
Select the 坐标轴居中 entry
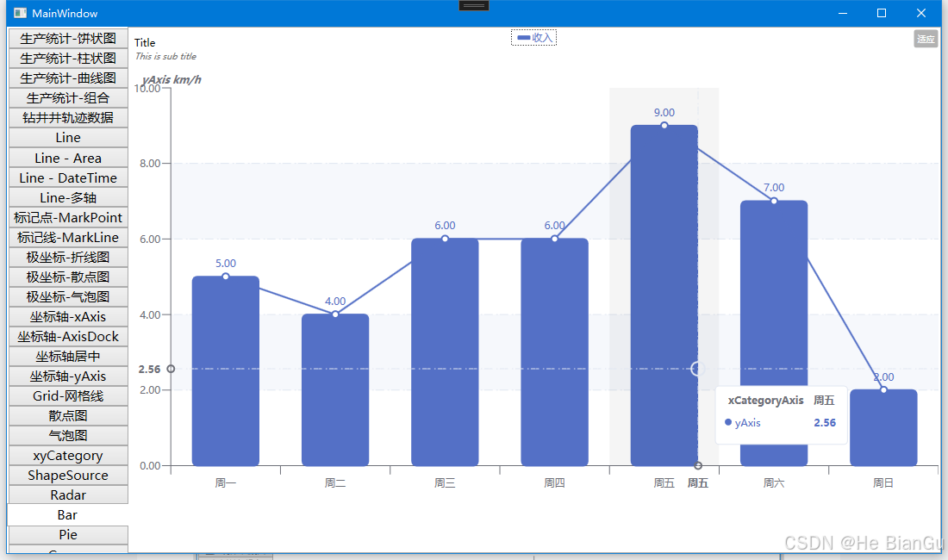click(x=68, y=357)
